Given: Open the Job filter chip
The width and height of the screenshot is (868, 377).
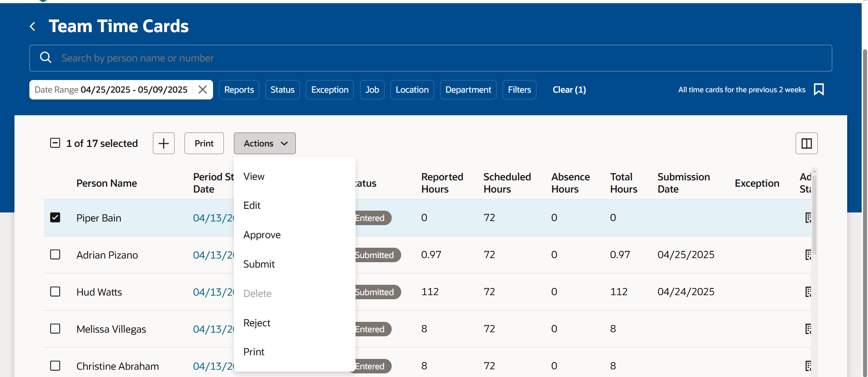Looking at the screenshot, I should [x=372, y=90].
